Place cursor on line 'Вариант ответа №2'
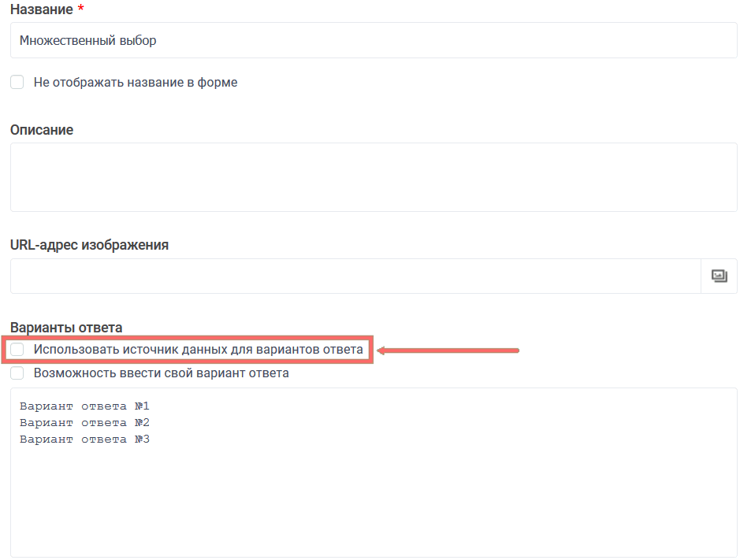Screen dimensions: 740x560 coord(84,423)
